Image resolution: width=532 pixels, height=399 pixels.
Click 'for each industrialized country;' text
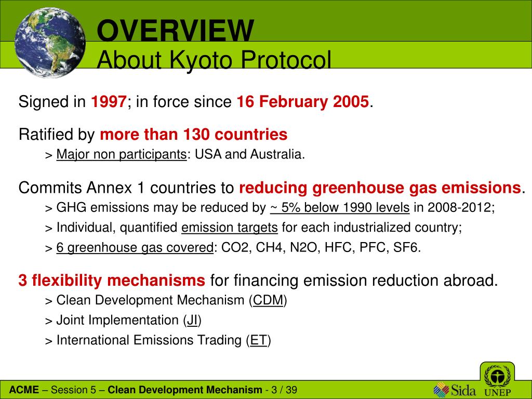coord(372,228)
